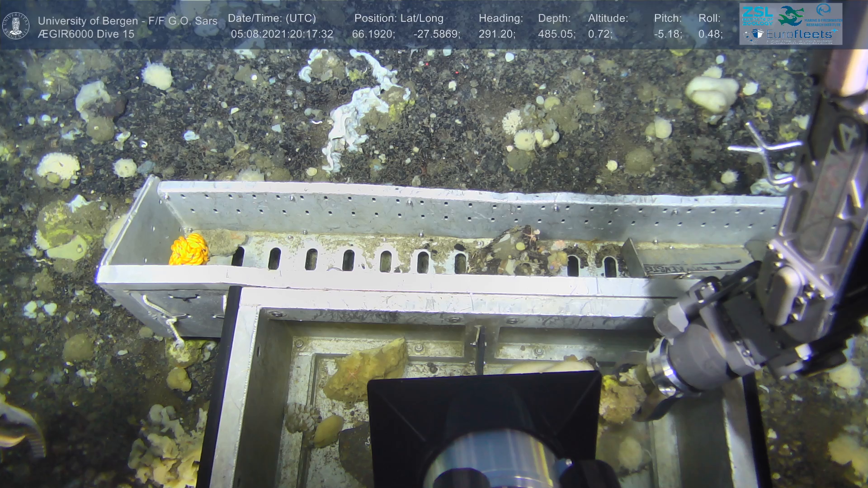This screenshot has height=488, width=868.
Task: Click the Pitch value -5.18
Action: click(667, 34)
